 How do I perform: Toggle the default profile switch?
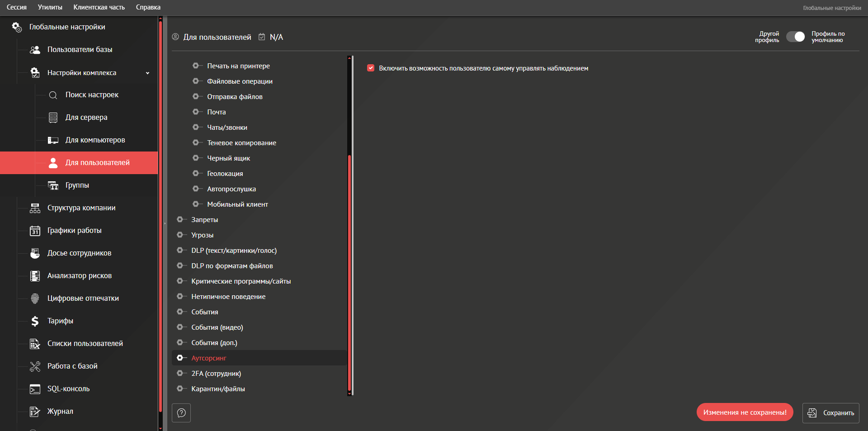pos(795,37)
